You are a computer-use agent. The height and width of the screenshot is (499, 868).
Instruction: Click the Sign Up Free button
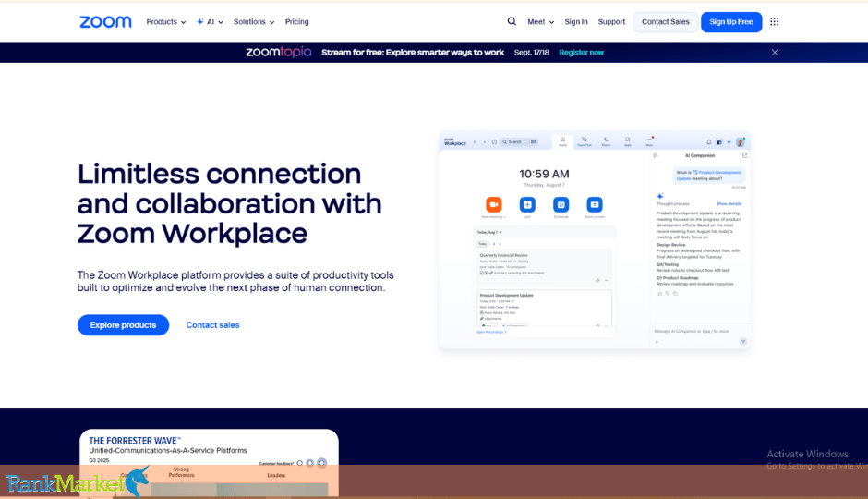(x=731, y=21)
